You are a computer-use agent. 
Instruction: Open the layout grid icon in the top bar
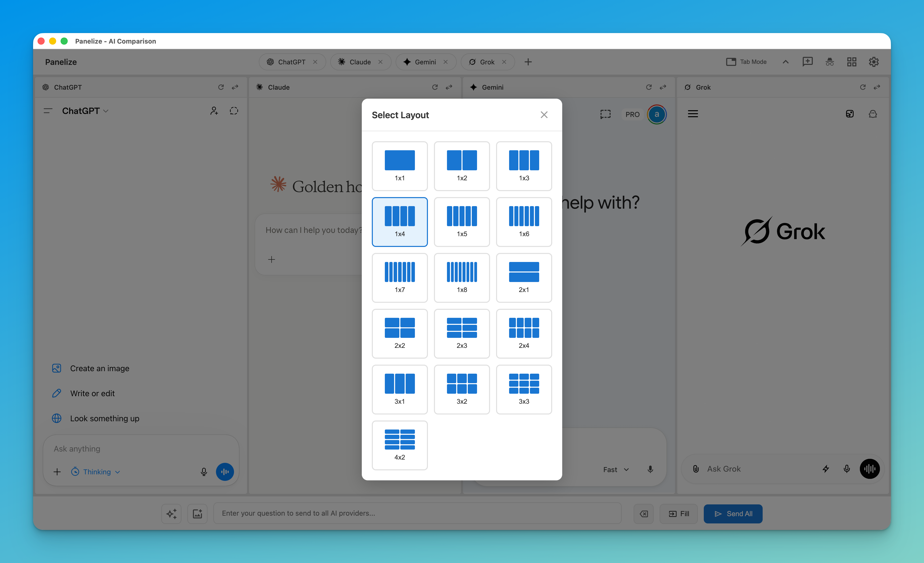[x=852, y=62]
